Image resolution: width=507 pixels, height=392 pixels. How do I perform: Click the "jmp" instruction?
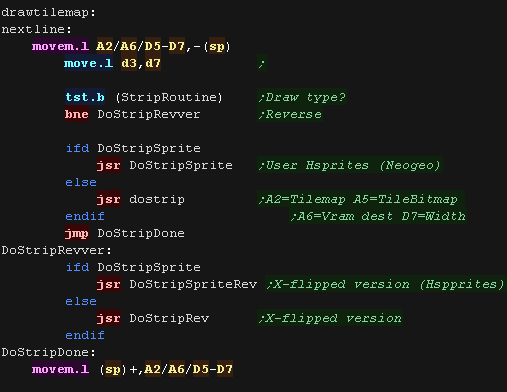[x=77, y=233]
